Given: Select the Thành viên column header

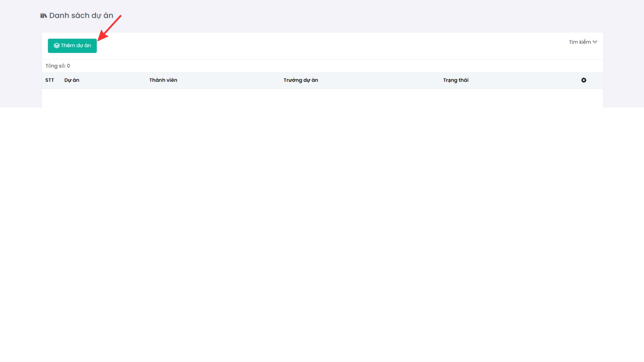Looking at the screenshot, I should tap(163, 80).
